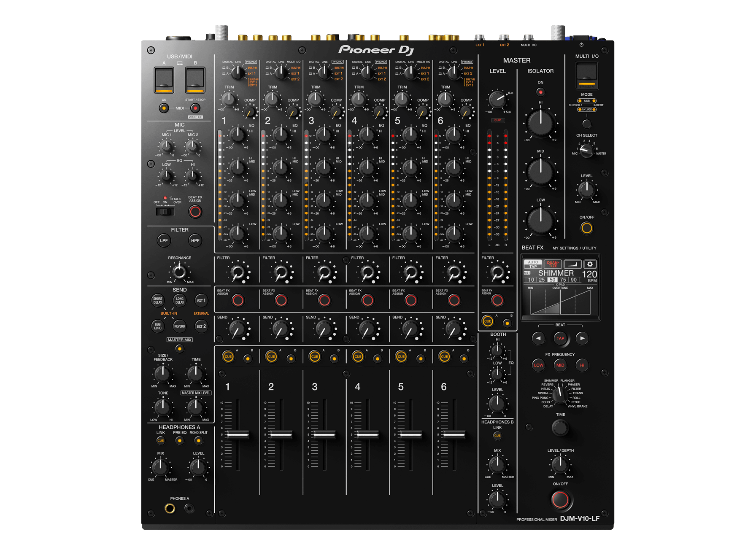Touch the X-PAD OVERTONE strip

(560, 301)
